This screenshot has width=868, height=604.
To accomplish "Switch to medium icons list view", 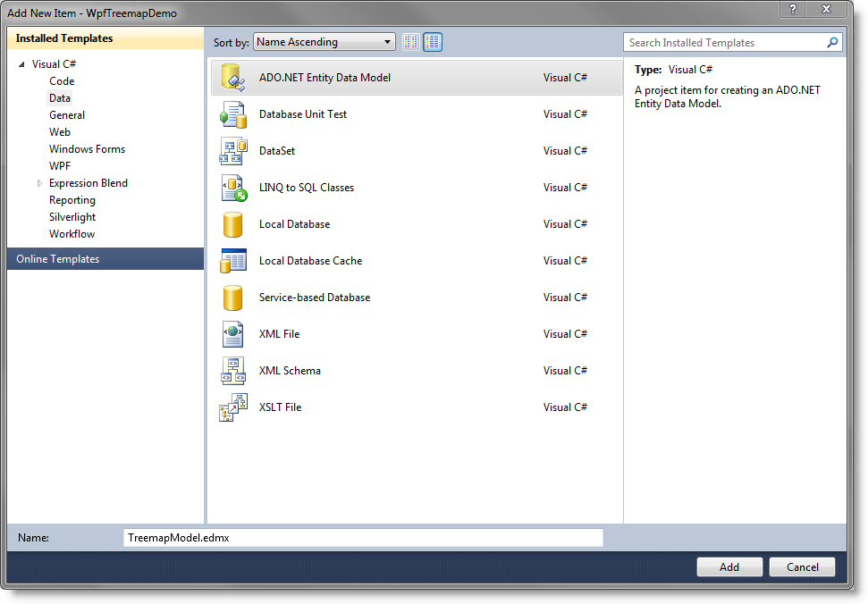I will pos(433,42).
